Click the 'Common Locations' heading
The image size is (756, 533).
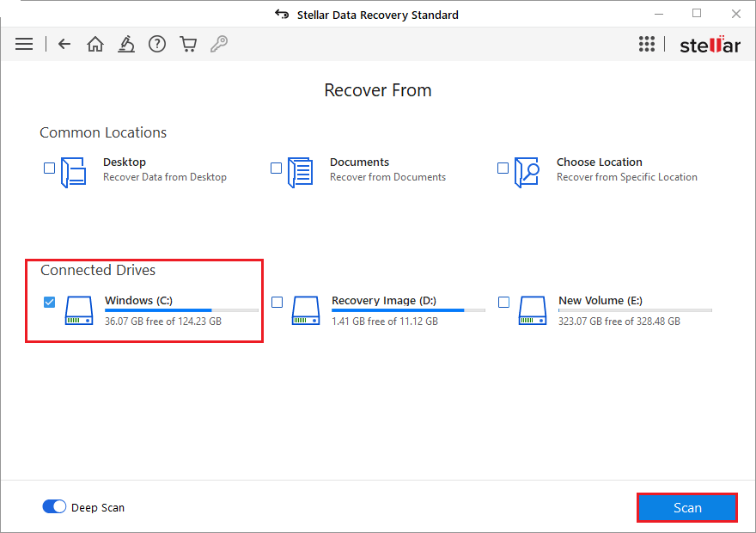point(103,132)
